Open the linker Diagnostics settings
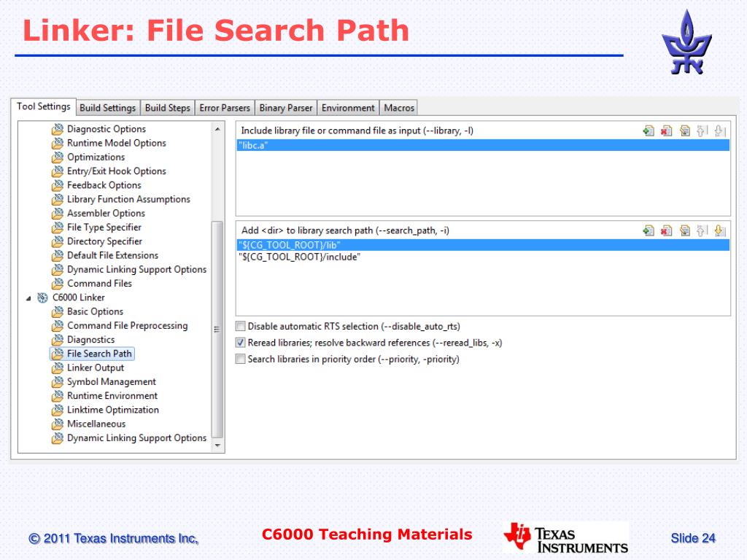The width and height of the screenshot is (747, 560). click(x=90, y=340)
